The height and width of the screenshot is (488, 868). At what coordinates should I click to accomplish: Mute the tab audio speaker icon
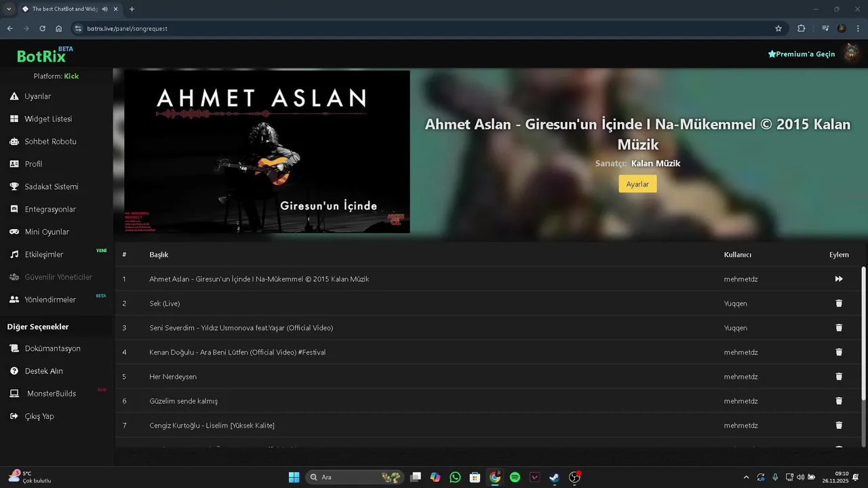pyautogui.click(x=105, y=9)
